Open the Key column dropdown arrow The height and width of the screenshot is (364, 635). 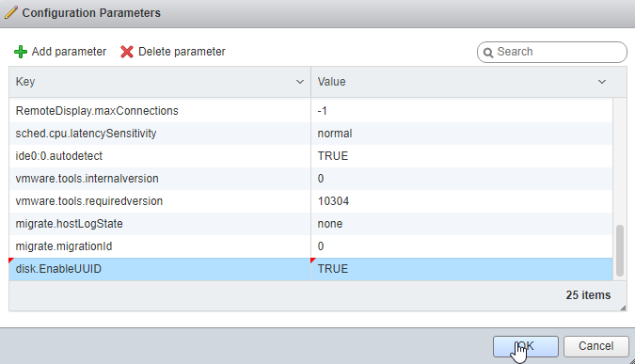coord(300,82)
